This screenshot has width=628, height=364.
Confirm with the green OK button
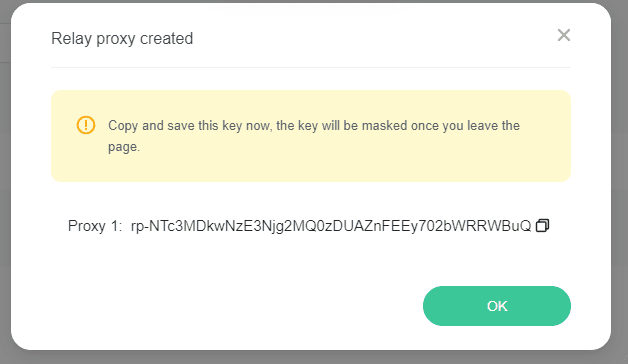[497, 306]
